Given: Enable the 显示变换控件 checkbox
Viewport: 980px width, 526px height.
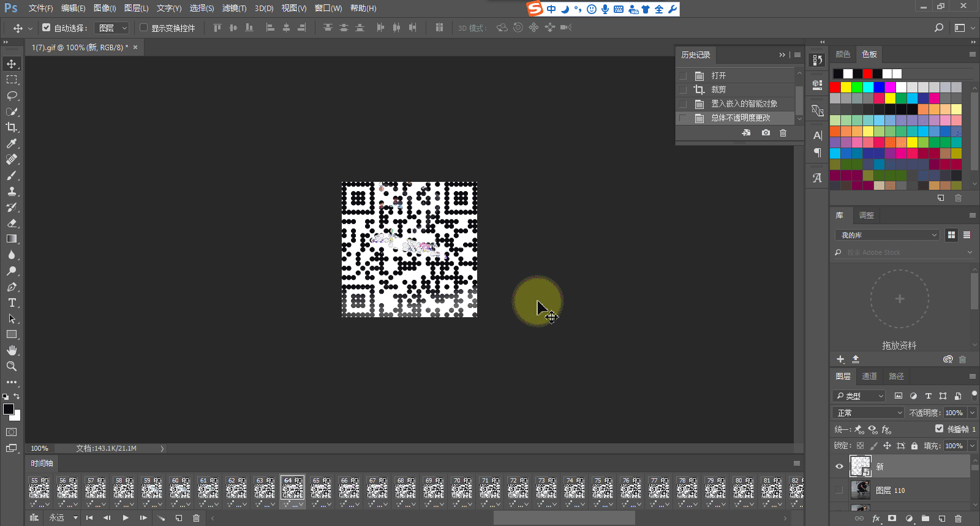Looking at the screenshot, I should click(144, 28).
